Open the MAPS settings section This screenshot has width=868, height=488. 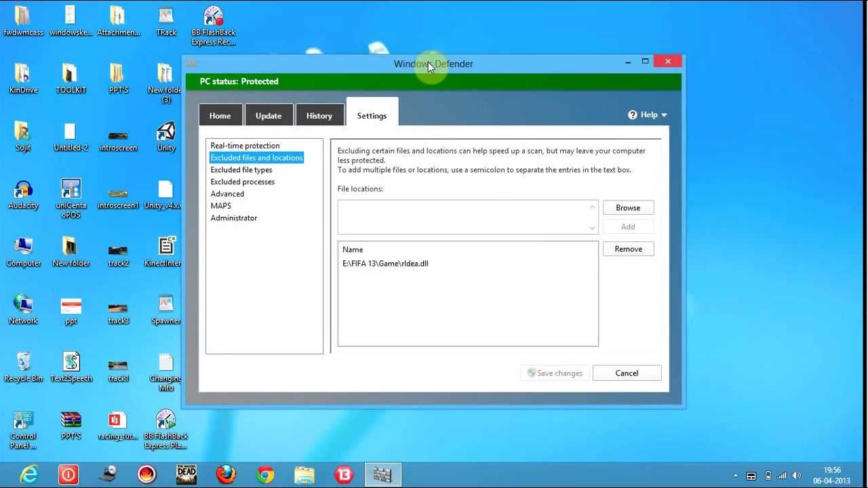tap(220, 206)
